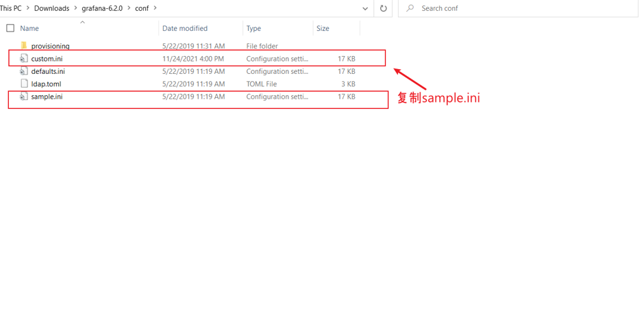Click custom.ini Configuration settings type cell
This screenshot has height=336, width=644.
[x=277, y=59]
